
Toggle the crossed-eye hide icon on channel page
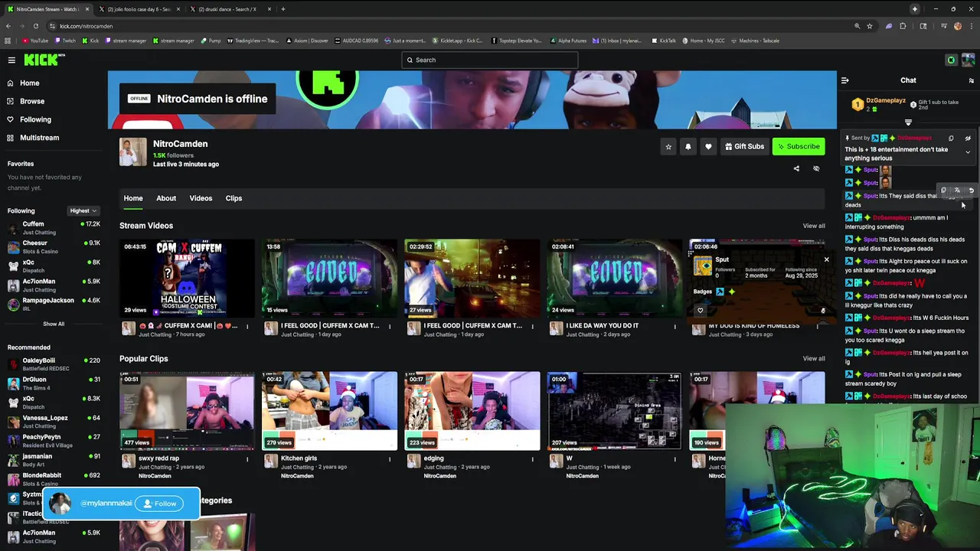816,168
